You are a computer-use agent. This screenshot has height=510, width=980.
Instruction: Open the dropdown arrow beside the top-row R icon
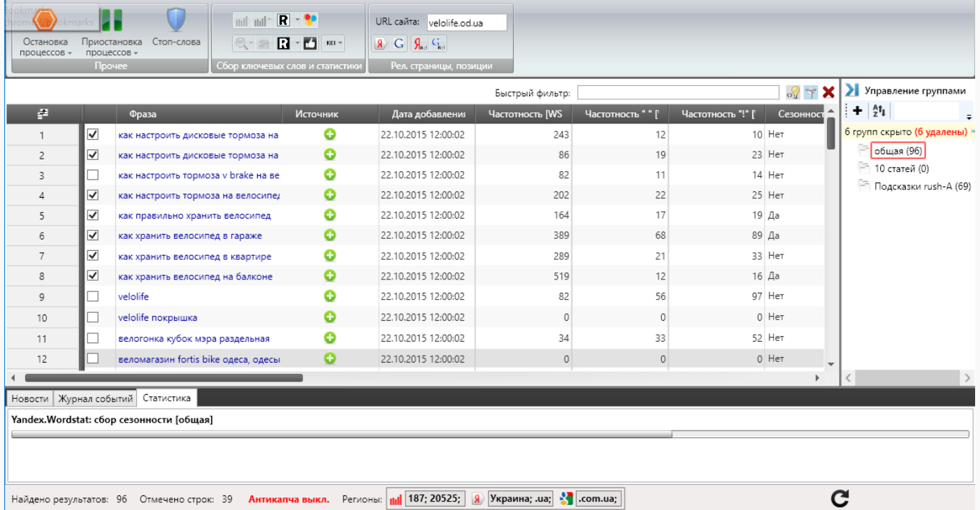(296, 20)
